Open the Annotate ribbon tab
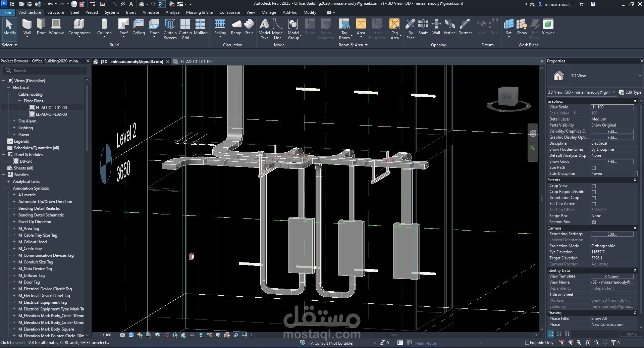This screenshot has width=644, height=348. pos(151,12)
